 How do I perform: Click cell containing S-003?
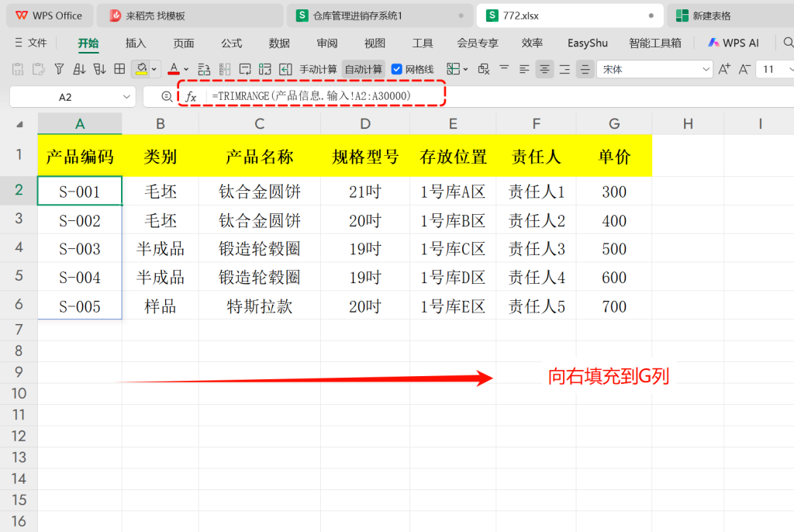point(80,249)
